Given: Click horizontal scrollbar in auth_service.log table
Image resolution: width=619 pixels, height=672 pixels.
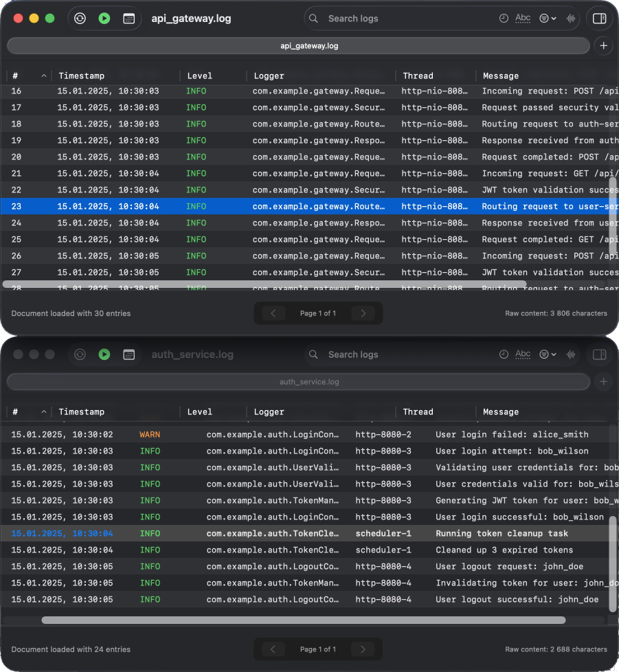Looking at the screenshot, I should click(x=302, y=620).
